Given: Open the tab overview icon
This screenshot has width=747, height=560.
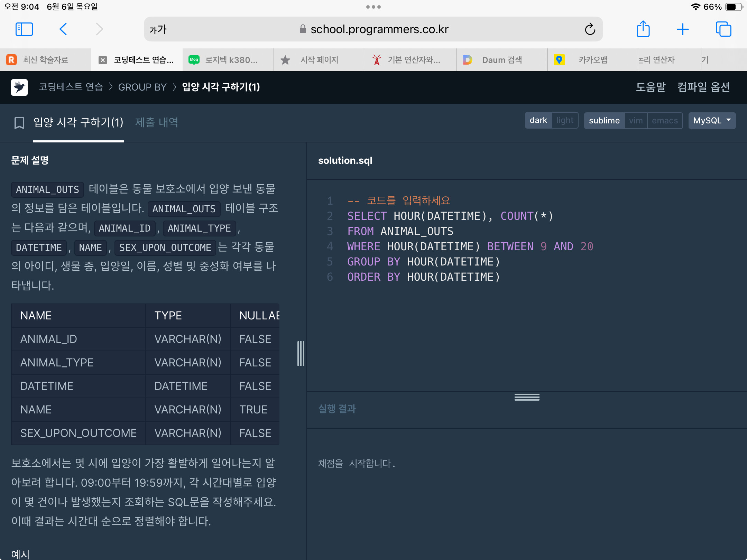Looking at the screenshot, I should 723,29.
